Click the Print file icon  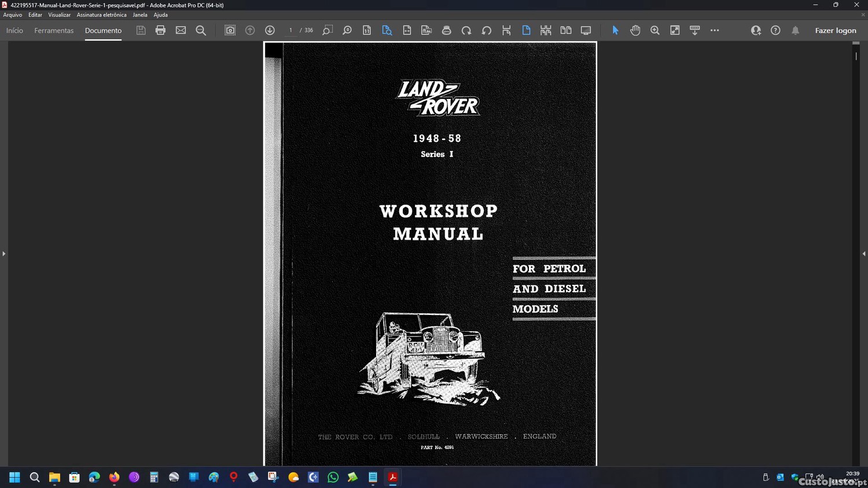point(160,31)
